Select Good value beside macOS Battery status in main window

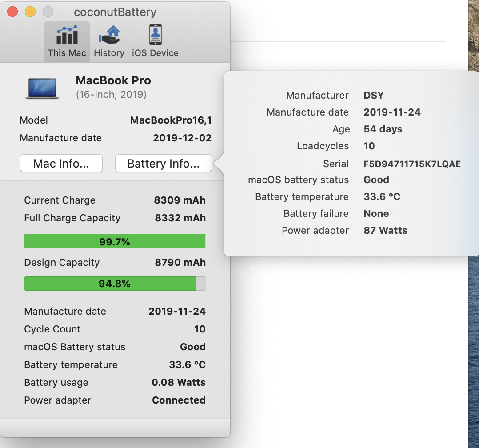pyautogui.click(x=193, y=347)
